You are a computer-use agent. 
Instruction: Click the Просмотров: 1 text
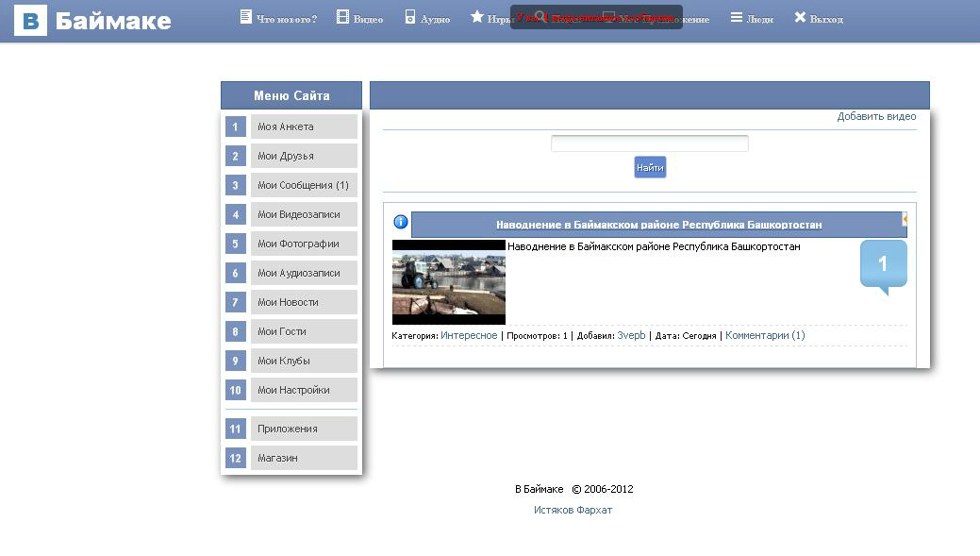[x=537, y=336]
